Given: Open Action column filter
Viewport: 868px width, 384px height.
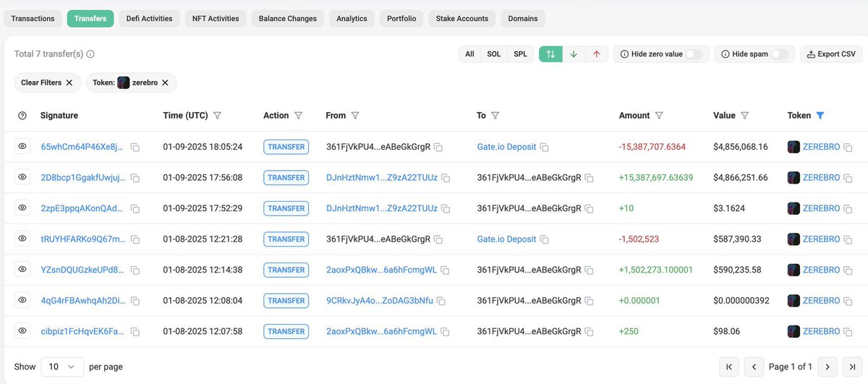Looking at the screenshot, I should (x=298, y=116).
